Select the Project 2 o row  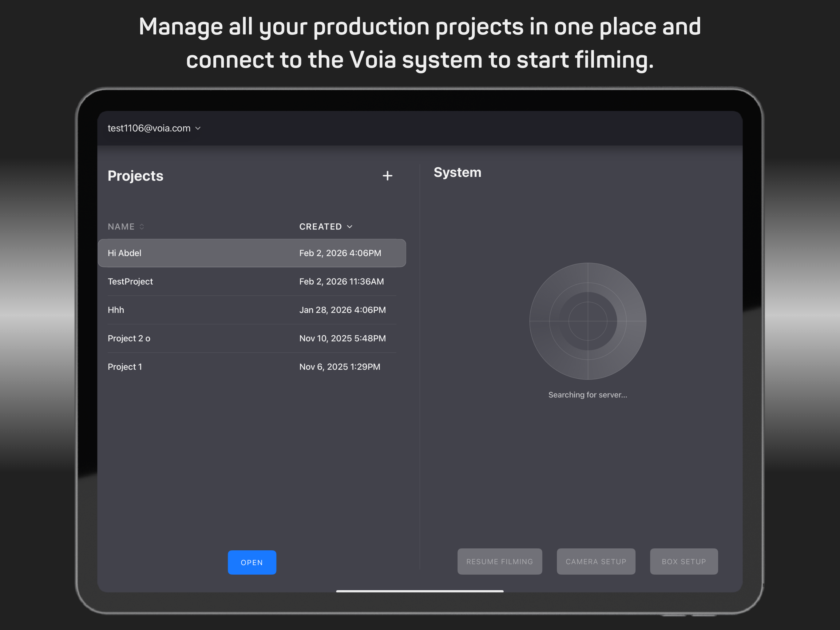(252, 338)
